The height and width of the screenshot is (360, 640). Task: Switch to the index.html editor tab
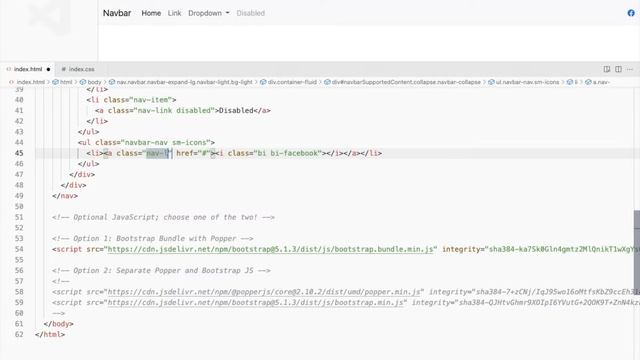28,69
